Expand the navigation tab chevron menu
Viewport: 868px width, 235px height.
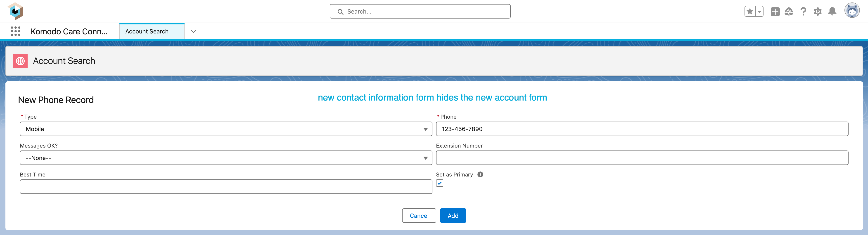[193, 31]
